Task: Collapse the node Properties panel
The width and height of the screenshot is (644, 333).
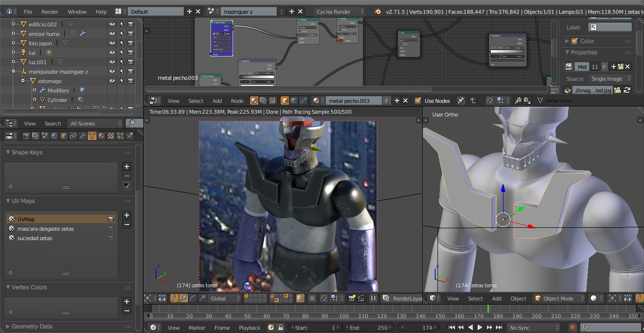Action: pos(567,52)
